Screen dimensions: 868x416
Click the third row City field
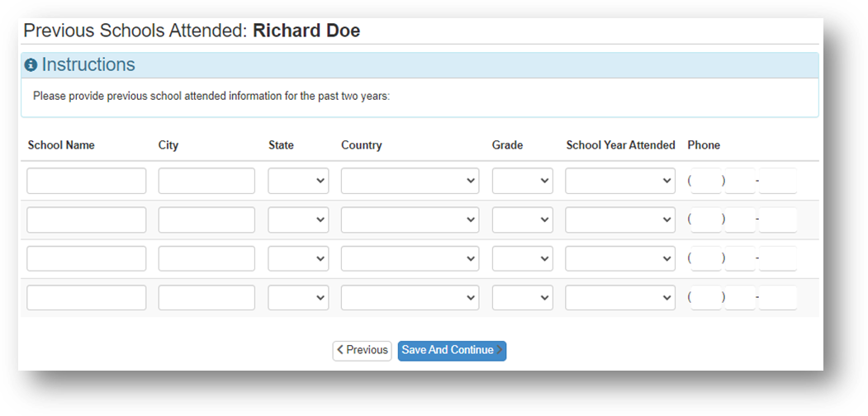pos(206,258)
